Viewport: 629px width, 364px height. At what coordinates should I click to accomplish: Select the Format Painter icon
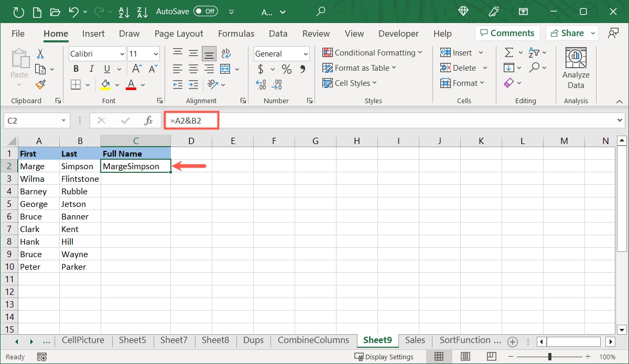[41, 84]
